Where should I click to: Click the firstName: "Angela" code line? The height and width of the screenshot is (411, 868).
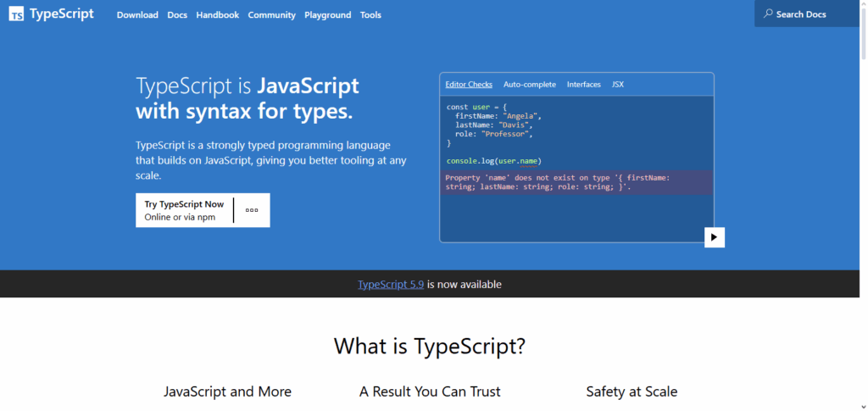coord(498,116)
